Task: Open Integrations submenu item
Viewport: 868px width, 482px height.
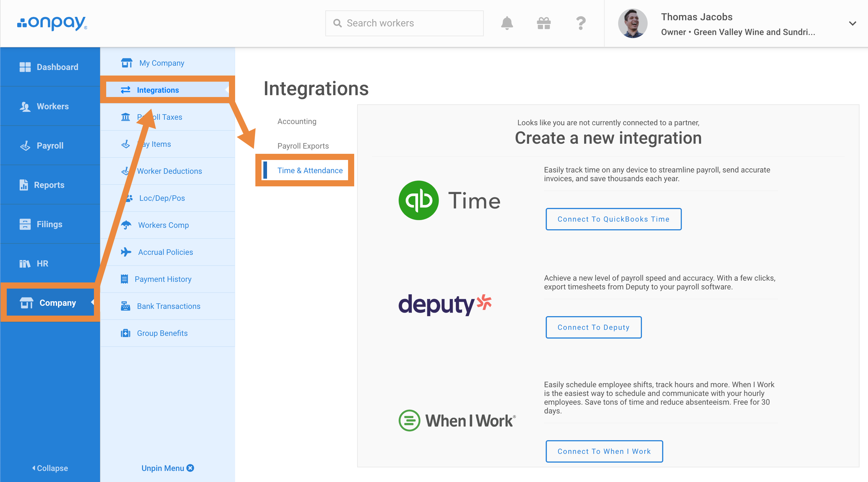Action: pos(168,90)
